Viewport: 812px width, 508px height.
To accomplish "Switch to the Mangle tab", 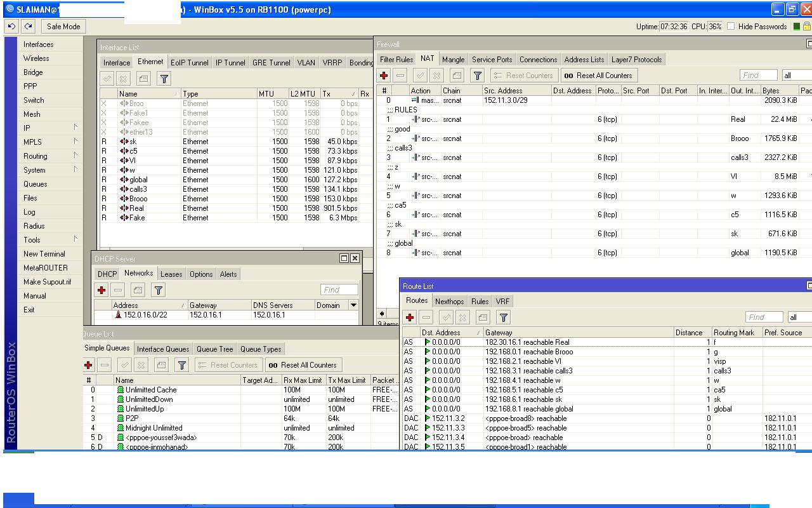I will pos(453,60).
